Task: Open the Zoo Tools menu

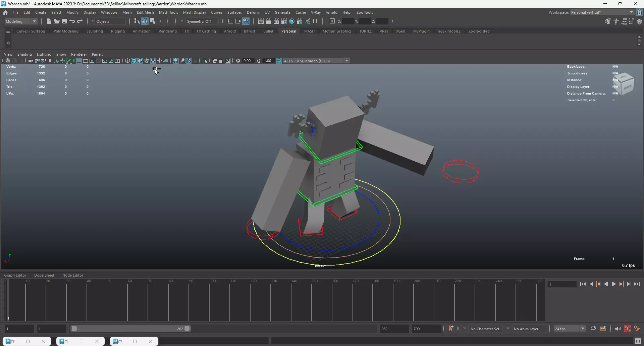Action: pos(364,12)
